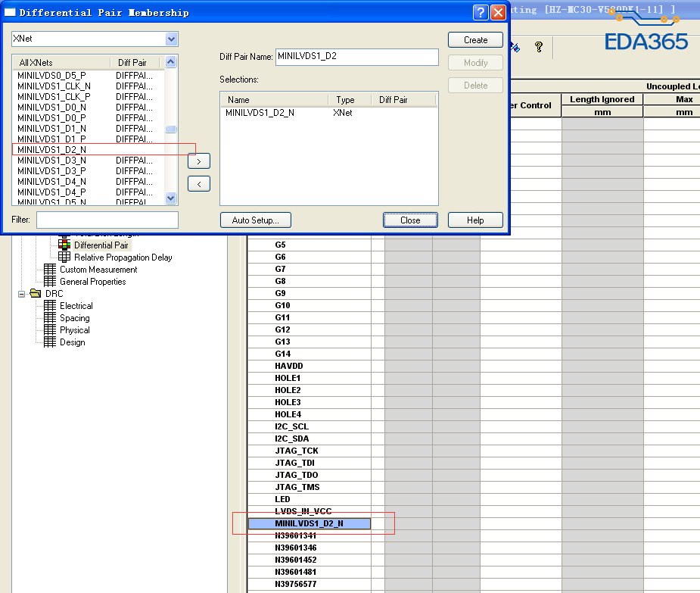Click the All XNets column header
Screen dimensions: 700x593
coord(61,63)
